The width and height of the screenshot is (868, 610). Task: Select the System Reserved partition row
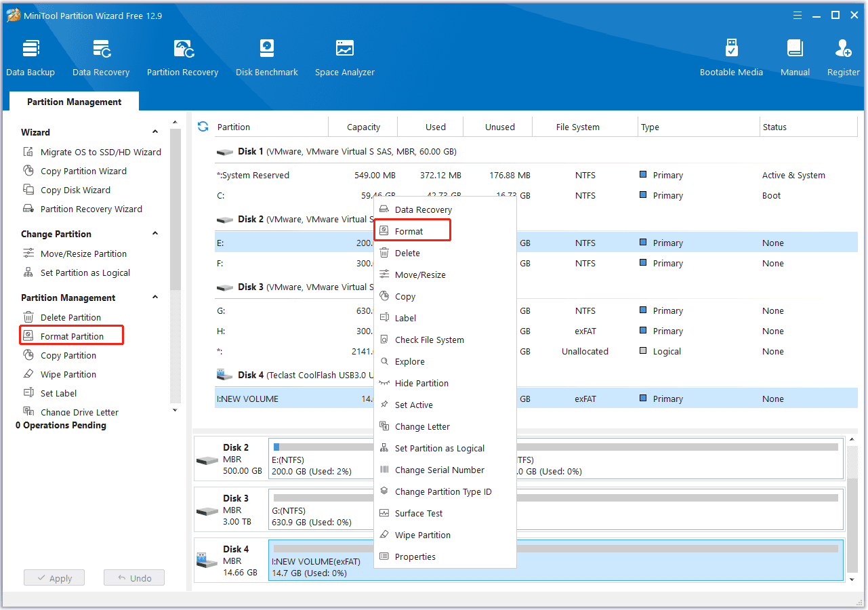(536, 175)
